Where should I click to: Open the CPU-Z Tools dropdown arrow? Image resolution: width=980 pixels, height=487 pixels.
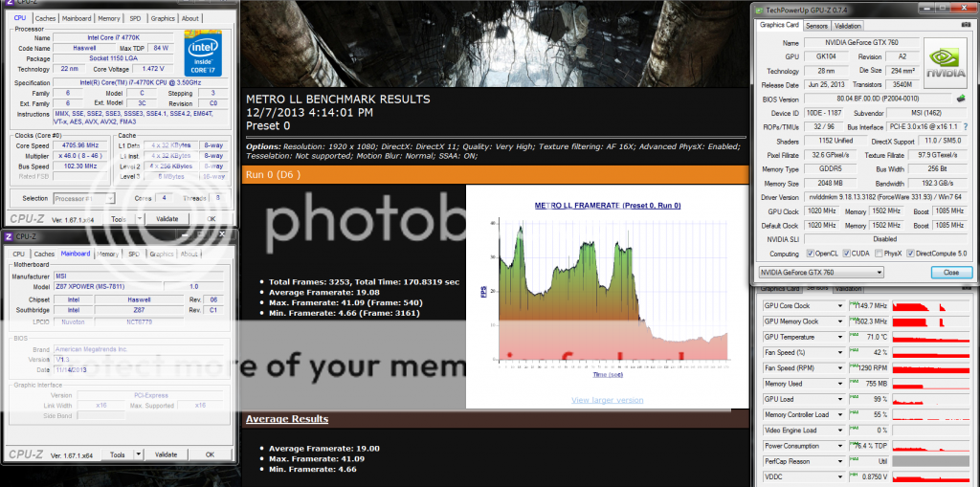pos(132,219)
